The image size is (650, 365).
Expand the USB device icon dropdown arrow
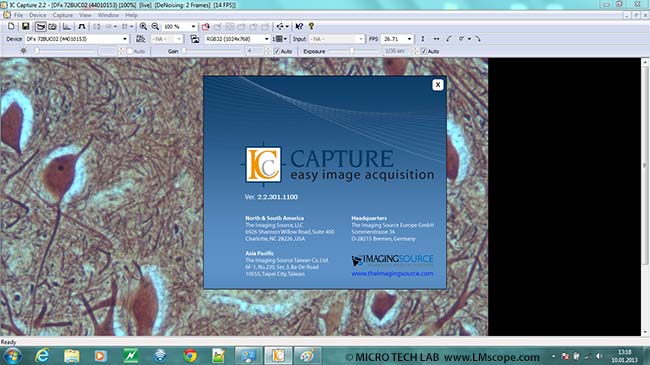point(287,27)
